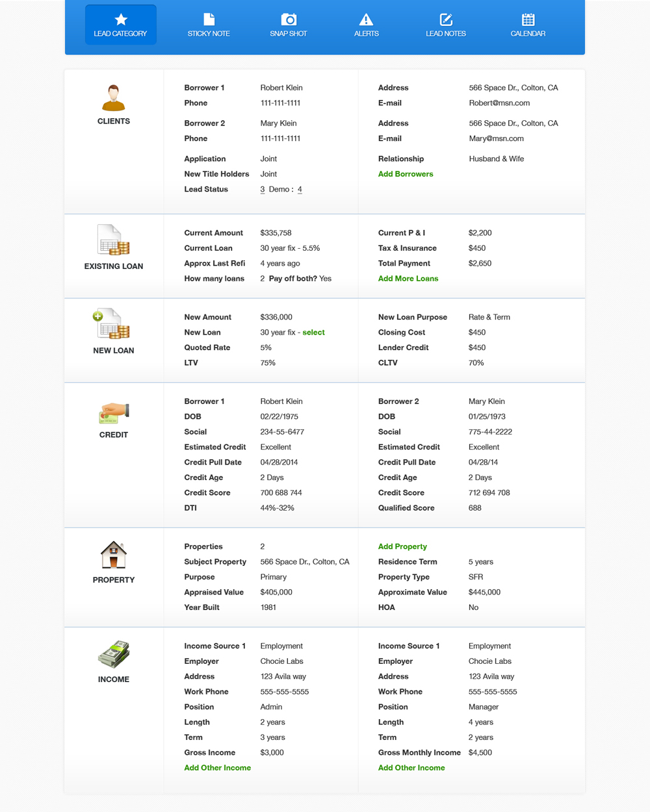Screen dimensions: 650x812
Task: Click the 44%-32% DTI value
Action: click(277, 509)
